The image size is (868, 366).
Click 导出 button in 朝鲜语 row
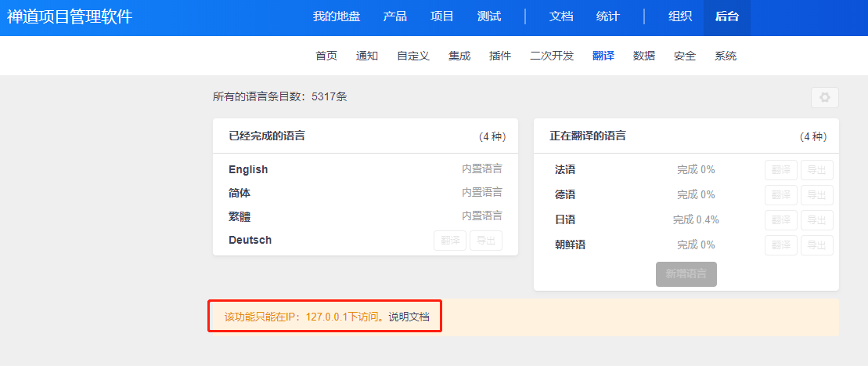point(817,245)
